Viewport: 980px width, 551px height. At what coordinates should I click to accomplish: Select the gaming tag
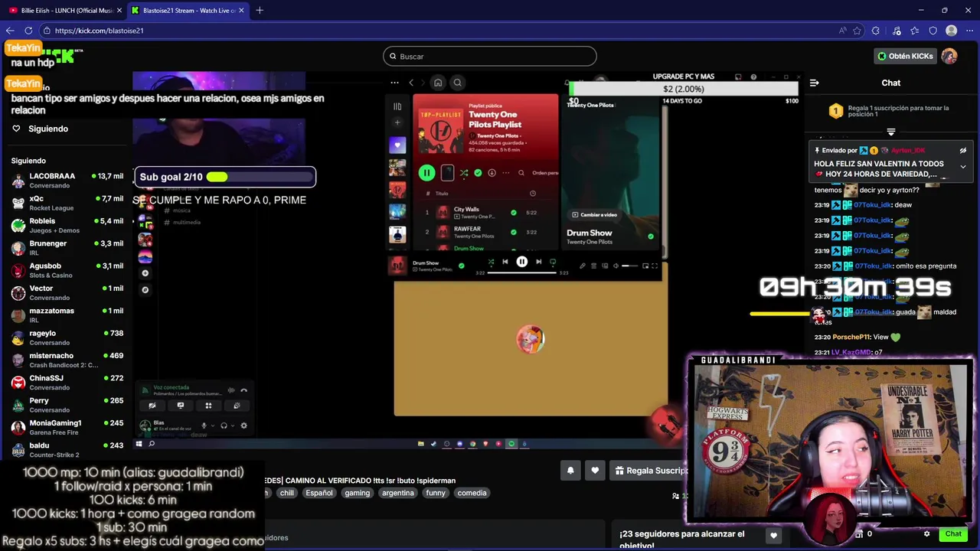pyautogui.click(x=357, y=493)
